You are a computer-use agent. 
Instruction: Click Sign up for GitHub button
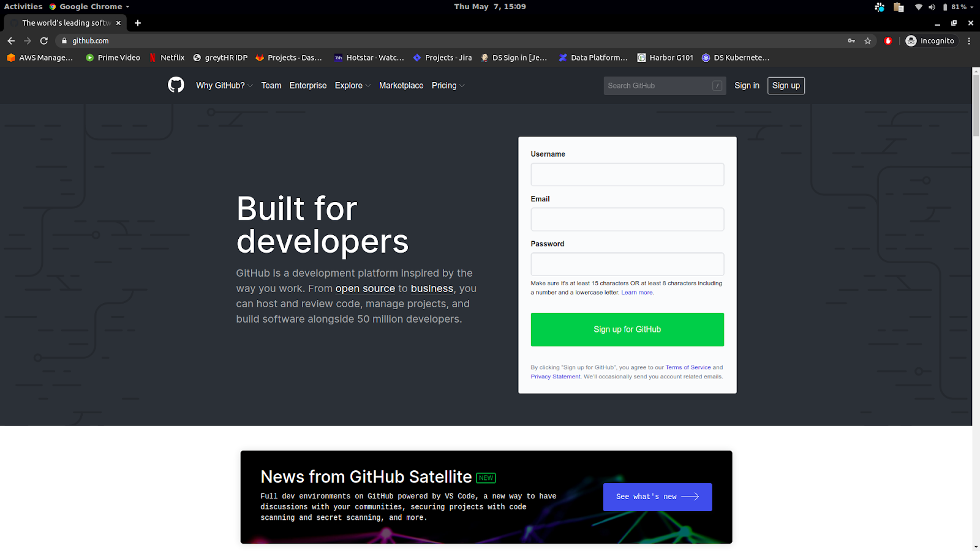627,329
